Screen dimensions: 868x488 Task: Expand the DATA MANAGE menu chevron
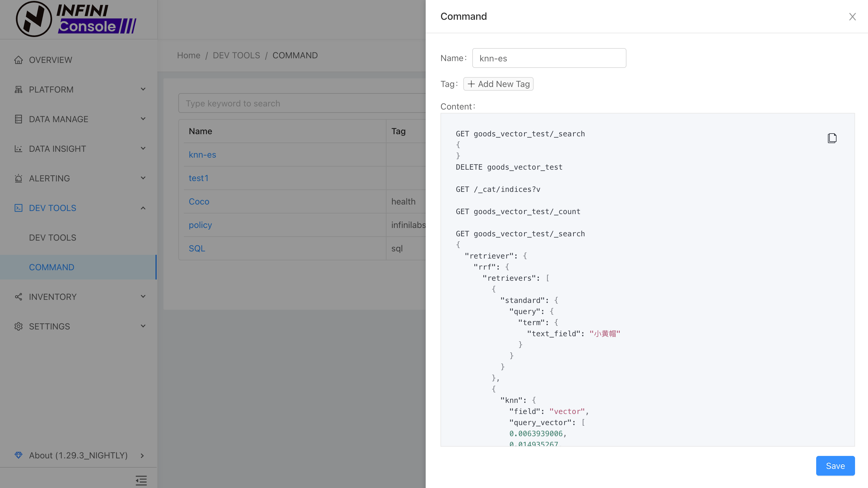pos(143,119)
